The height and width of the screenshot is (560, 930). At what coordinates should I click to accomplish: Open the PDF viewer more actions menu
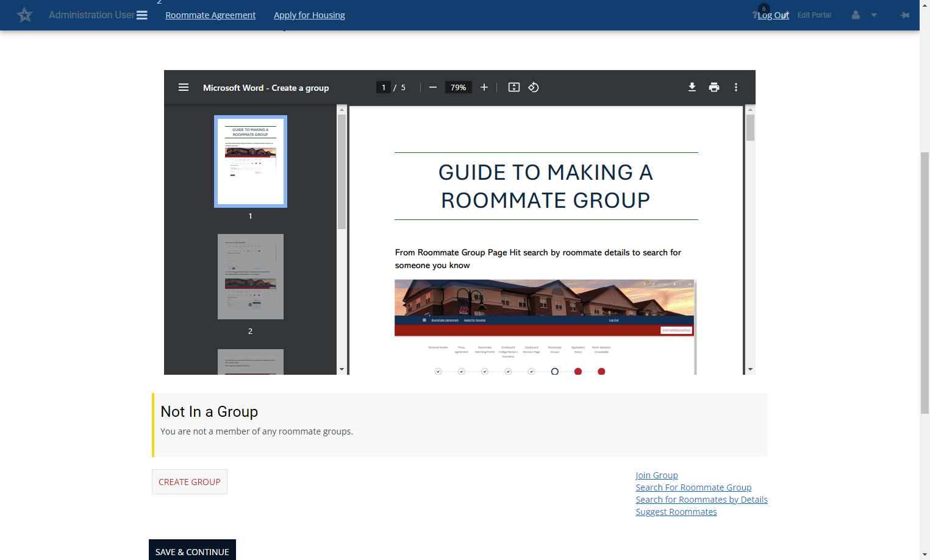[736, 87]
